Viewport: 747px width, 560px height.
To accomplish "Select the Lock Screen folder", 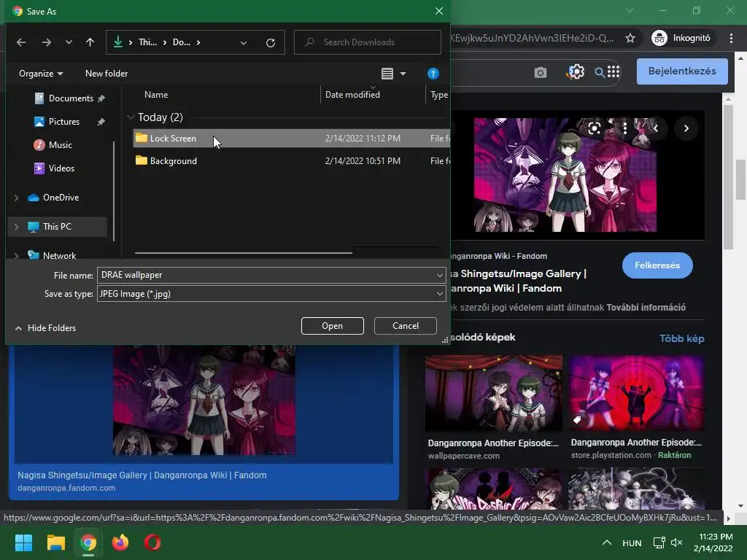I will pyautogui.click(x=291, y=138).
